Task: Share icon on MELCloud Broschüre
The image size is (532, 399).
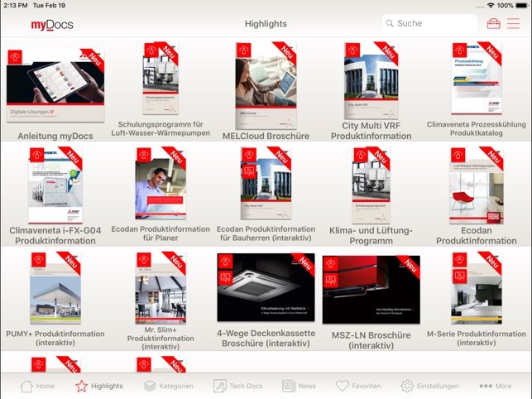Action: (x=243, y=50)
